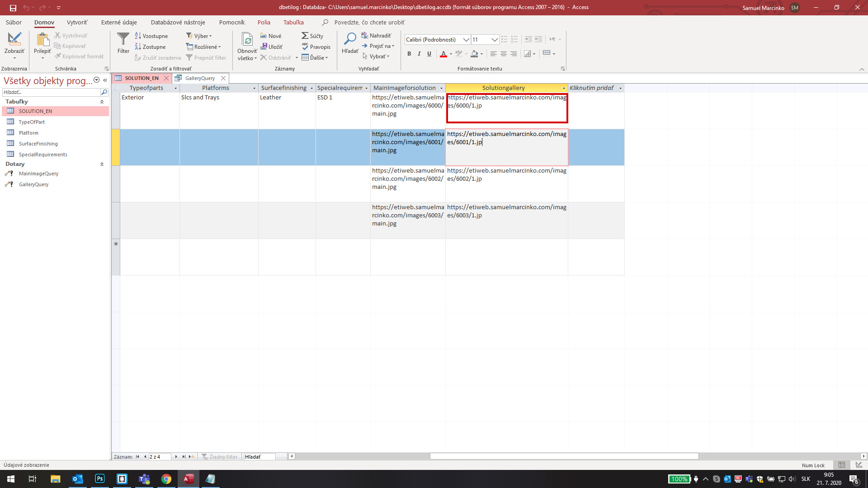
Task: Align text right
Action: pyautogui.click(x=514, y=54)
